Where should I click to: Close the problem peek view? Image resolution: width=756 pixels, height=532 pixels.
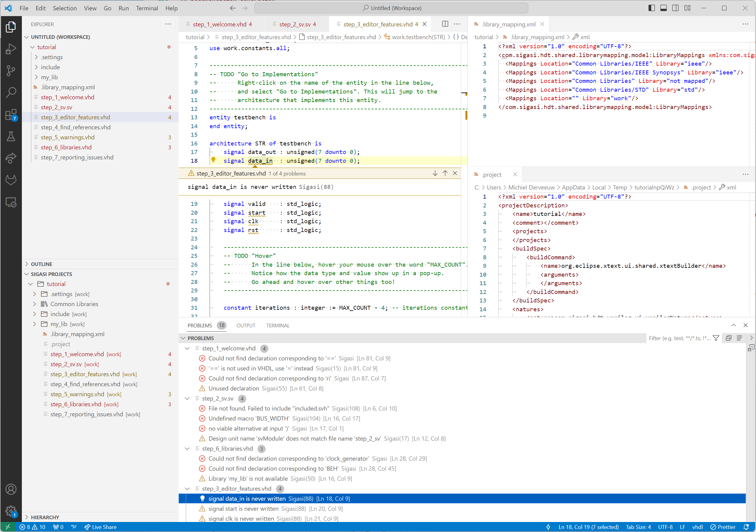(x=455, y=173)
